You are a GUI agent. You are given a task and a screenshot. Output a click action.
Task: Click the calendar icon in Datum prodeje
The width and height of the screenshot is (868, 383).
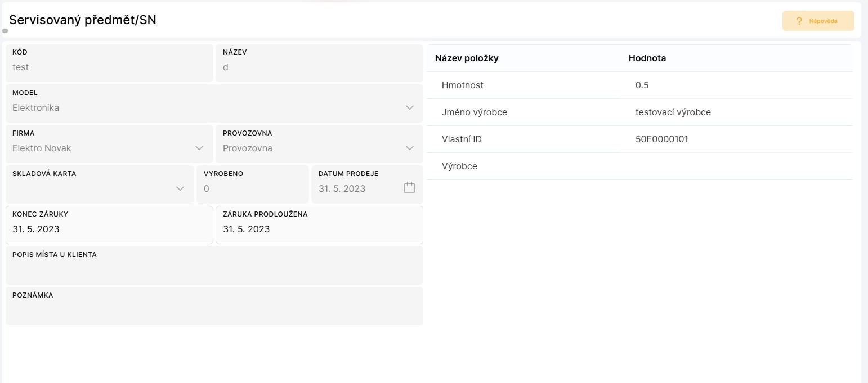point(409,188)
